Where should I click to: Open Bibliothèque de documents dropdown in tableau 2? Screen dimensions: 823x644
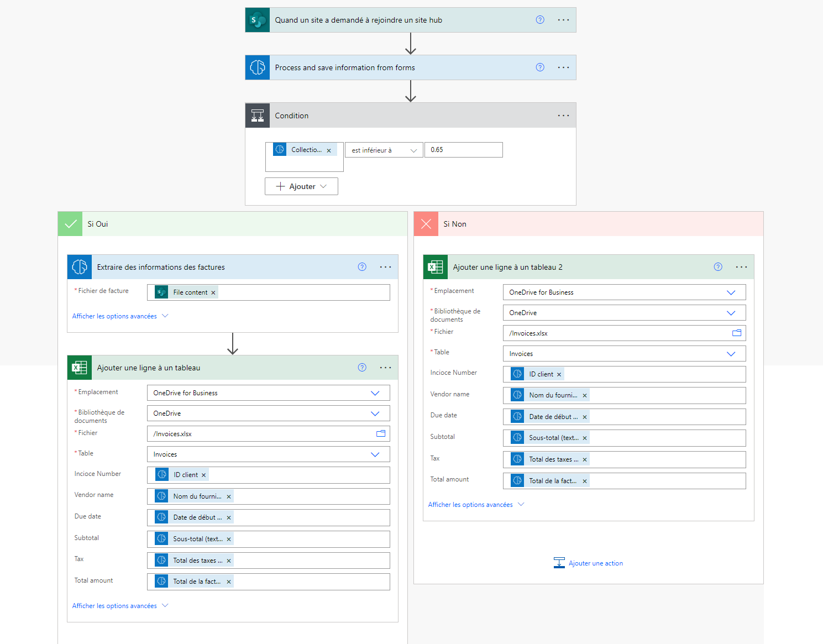[625, 313]
